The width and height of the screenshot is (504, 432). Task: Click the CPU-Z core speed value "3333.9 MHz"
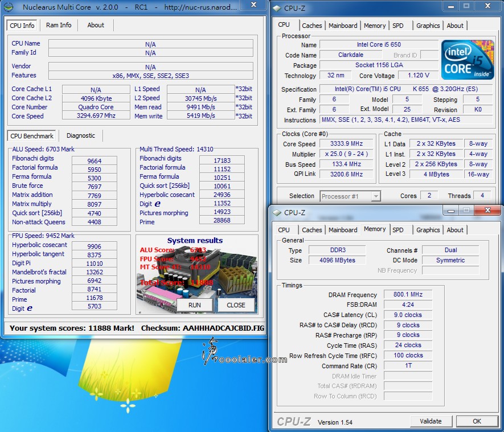tap(346, 143)
